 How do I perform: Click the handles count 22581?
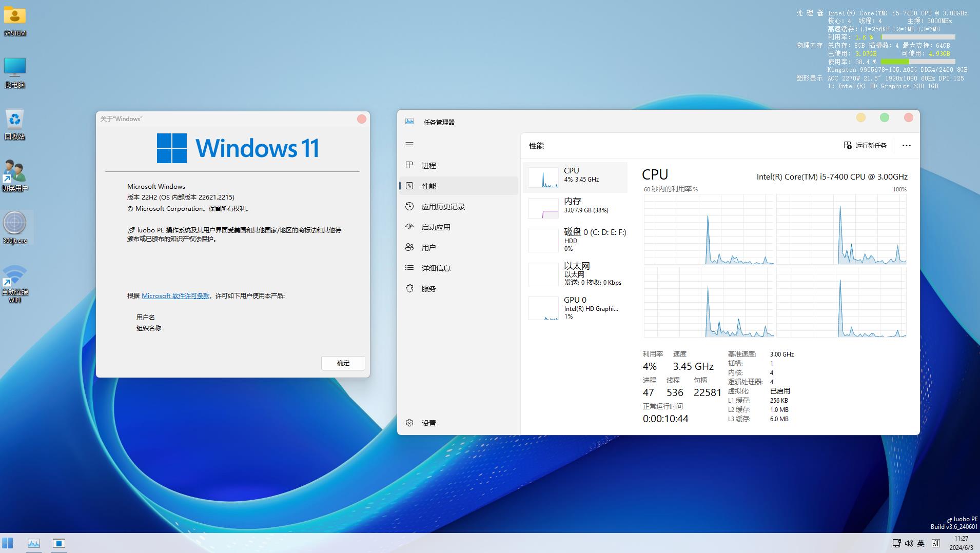pyautogui.click(x=708, y=392)
